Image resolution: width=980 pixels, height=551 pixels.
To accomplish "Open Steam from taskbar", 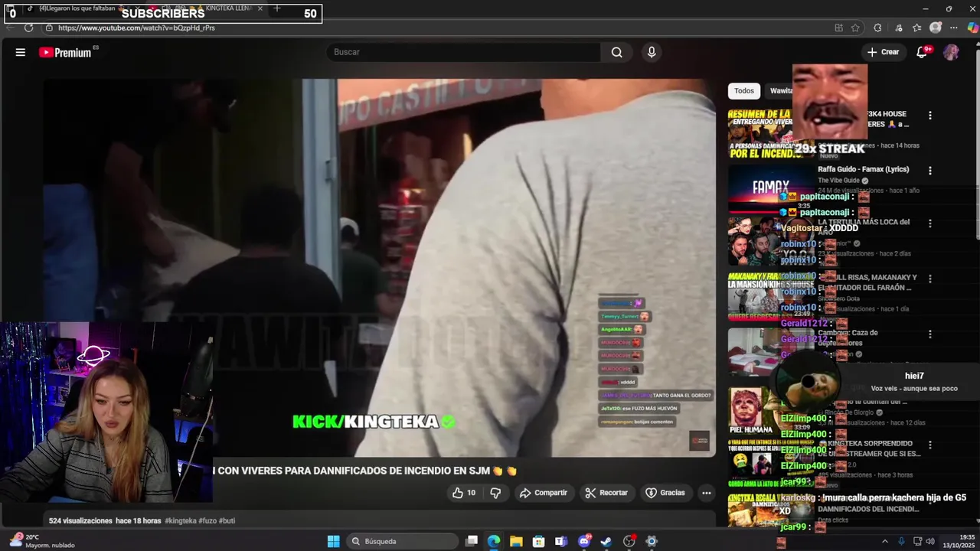I will click(606, 541).
